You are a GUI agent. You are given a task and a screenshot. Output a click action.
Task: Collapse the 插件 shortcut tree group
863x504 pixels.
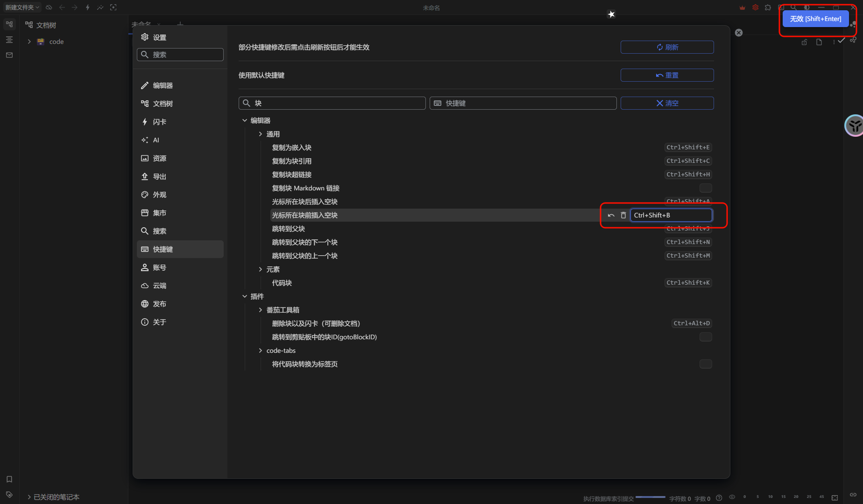click(x=245, y=296)
